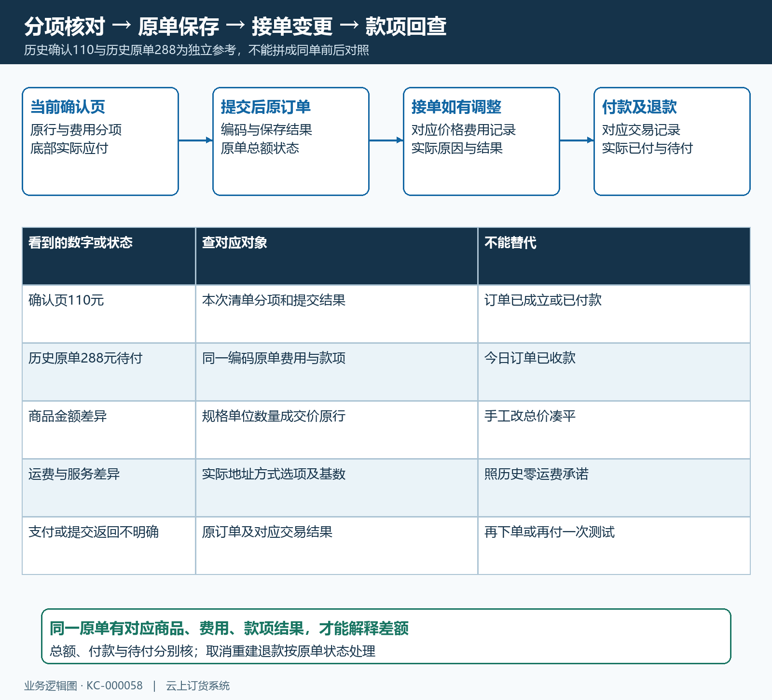Click the cell 规格单位数量成交价原行
Screen dimensions: 772x700
tap(337, 430)
